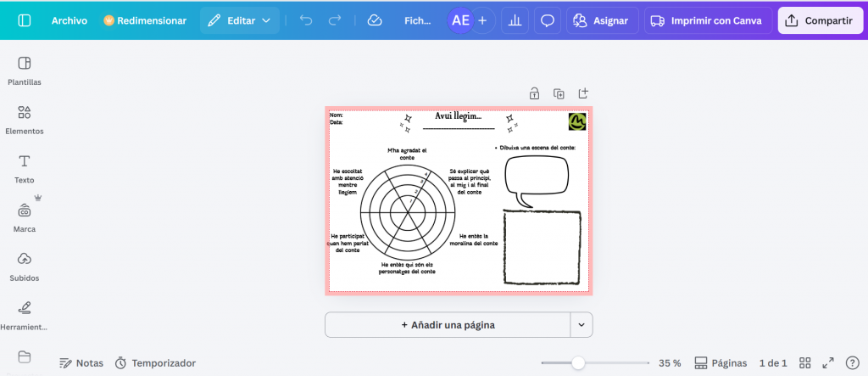The image size is (868, 376).
Task: Click the zoom level slider handle
Action: pos(578,363)
